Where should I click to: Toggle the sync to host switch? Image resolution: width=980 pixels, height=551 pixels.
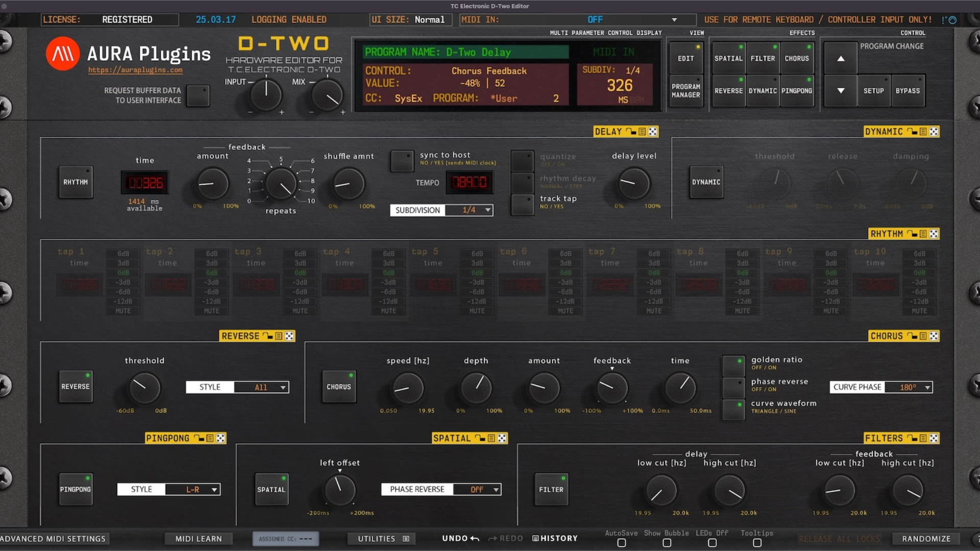coord(402,161)
